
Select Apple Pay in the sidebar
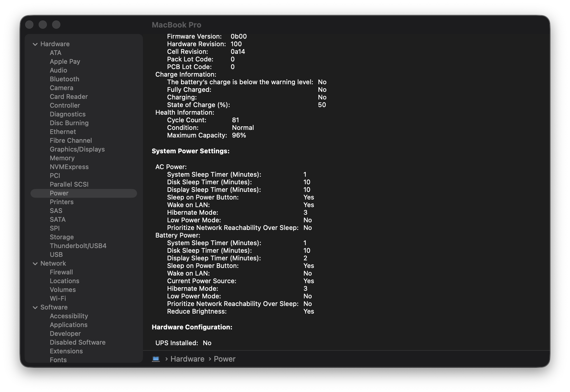pos(65,61)
